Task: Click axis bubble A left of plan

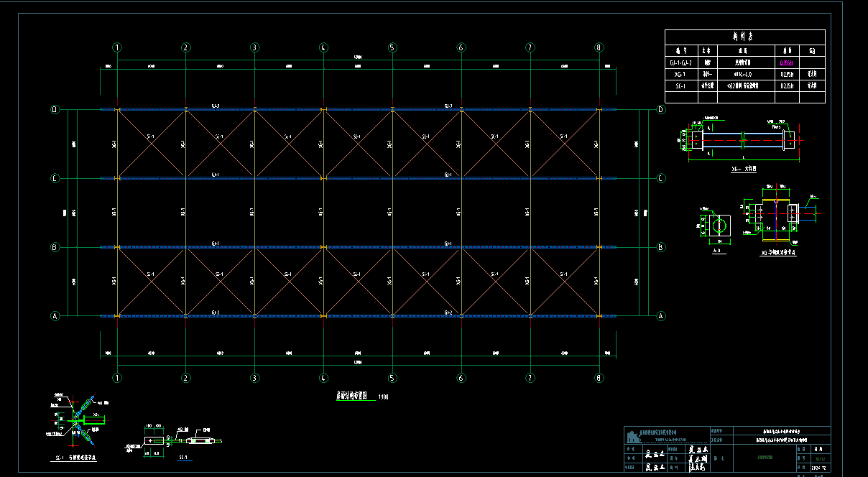Action: (55, 315)
